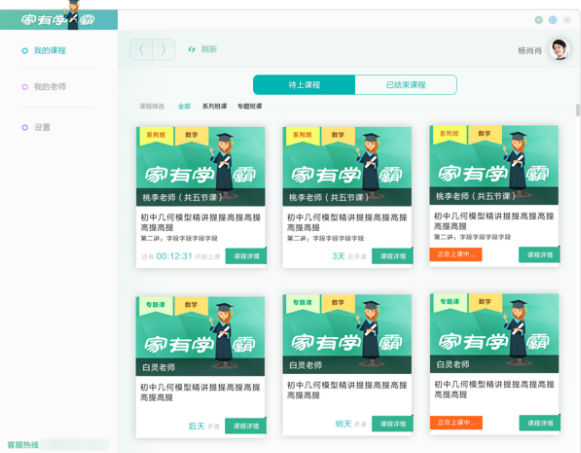Click the back navigation arrow
This screenshot has width=581, height=453.
tap(141, 49)
